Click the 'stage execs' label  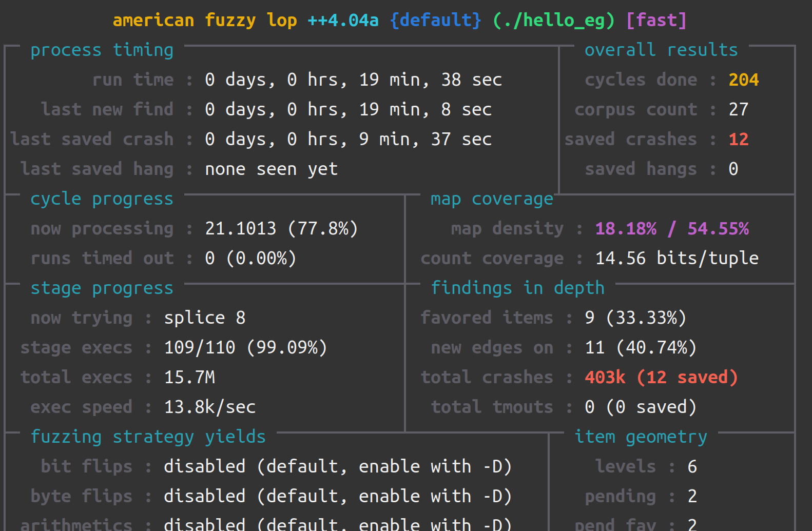(76, 348)
